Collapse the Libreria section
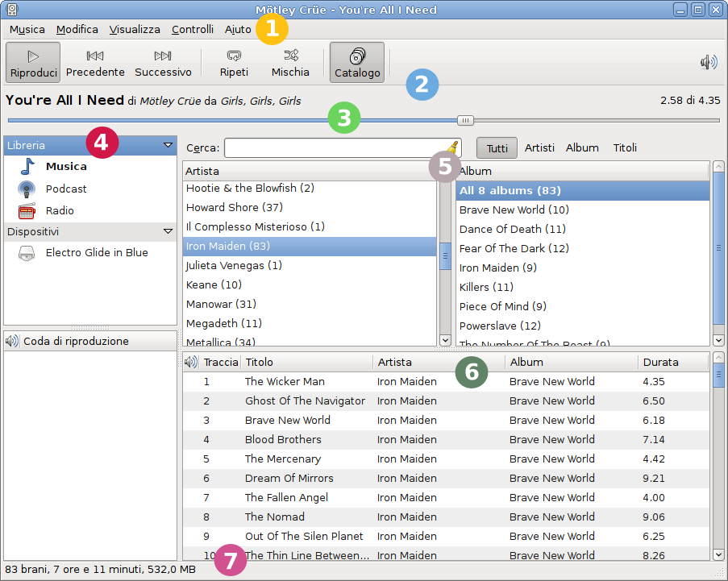Viewport: 728px width, 581px height. [x=168, y=146]
